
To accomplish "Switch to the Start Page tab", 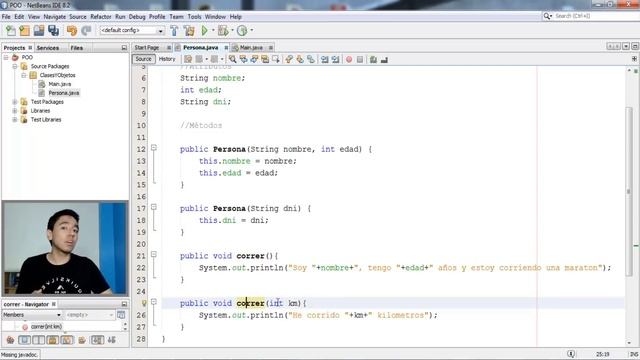I will pos(147,48).
